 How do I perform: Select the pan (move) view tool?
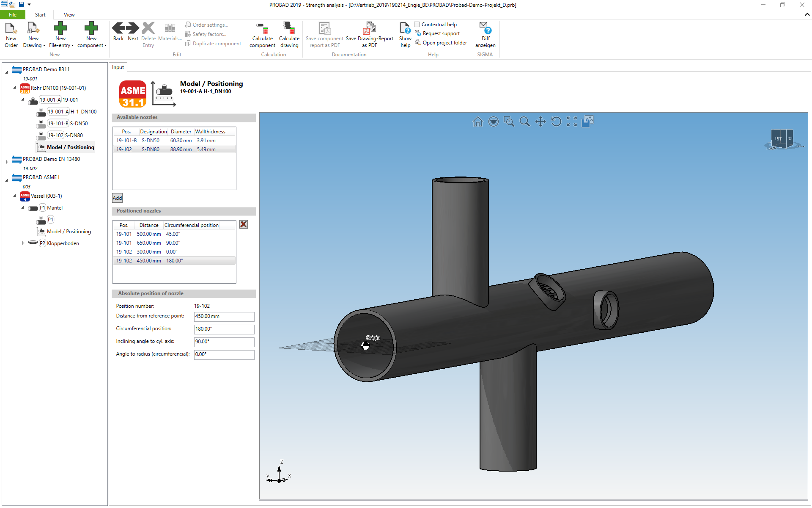pyautogui.click(x=540, y=122)
